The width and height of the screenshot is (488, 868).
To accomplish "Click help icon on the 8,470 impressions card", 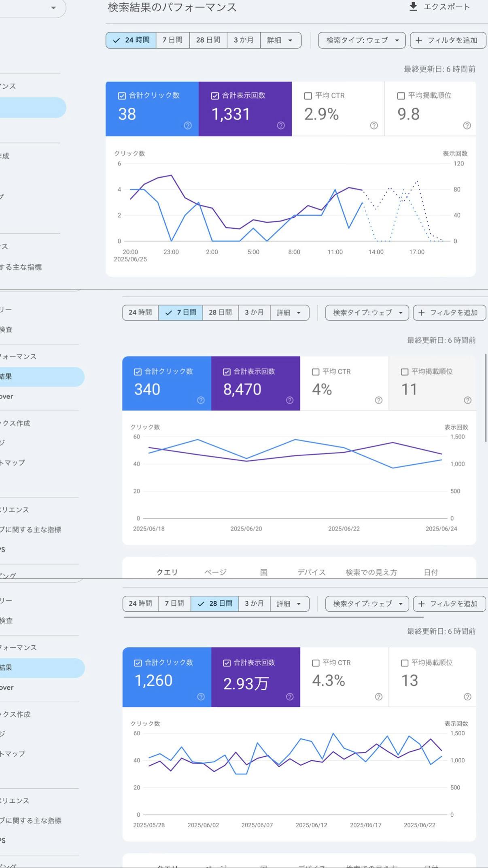I will pyautogui.click(x=290, y=400).
